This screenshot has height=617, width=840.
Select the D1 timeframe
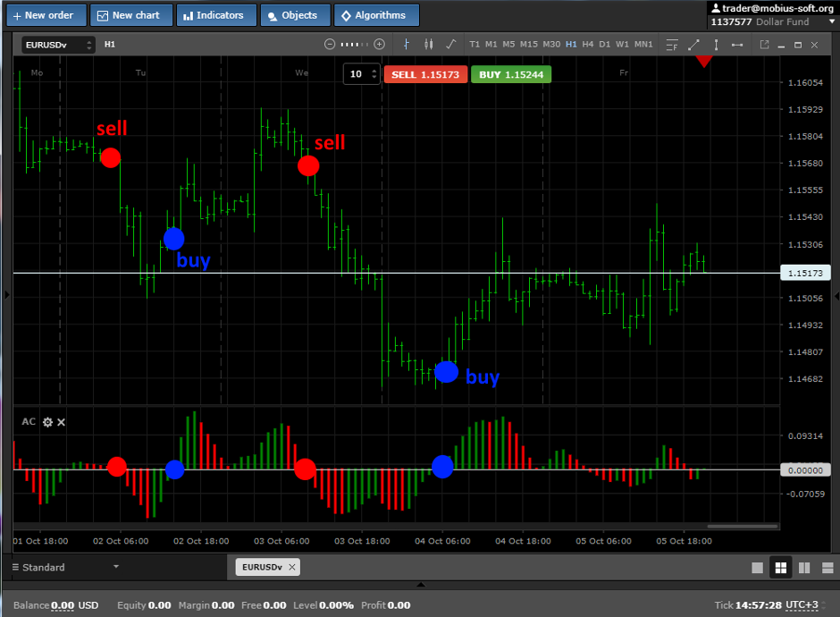pyautogui.click(x=605, y=45)
